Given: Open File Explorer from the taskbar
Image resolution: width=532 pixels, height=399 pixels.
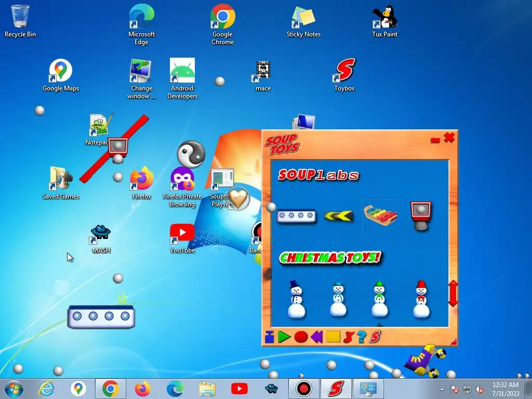Looking at the screenshot, I should (x=207, y=389).
